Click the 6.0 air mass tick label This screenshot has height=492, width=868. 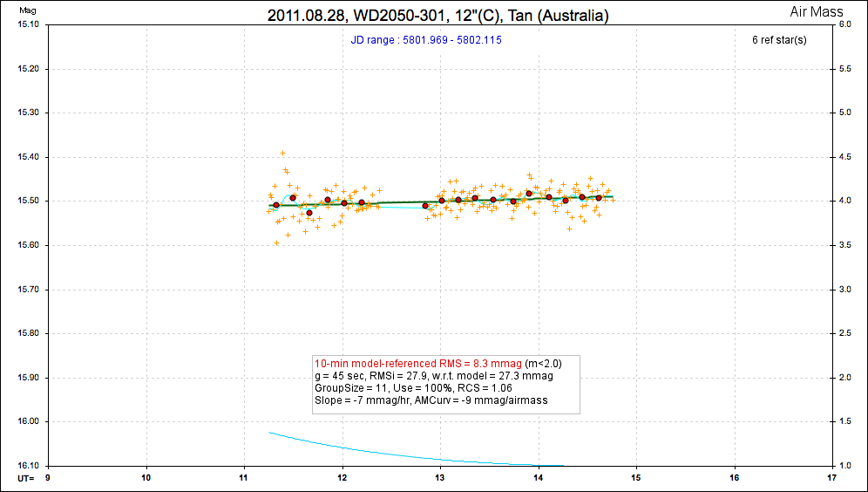(x=844, y=25)
